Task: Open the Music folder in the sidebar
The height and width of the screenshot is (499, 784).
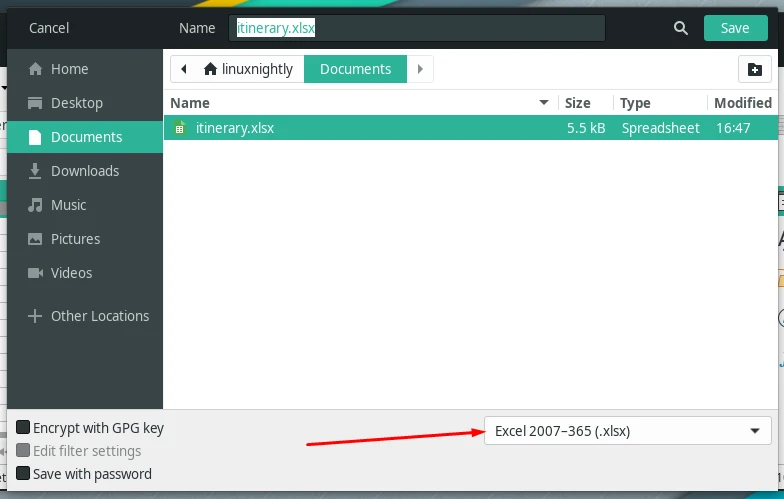Action: coord(85,205)
